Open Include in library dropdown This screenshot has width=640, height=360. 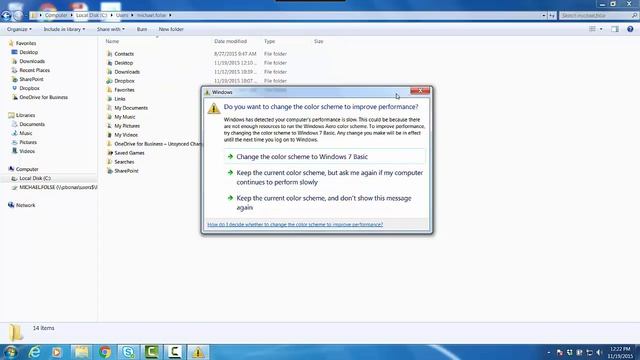click(x=64, y=29)
